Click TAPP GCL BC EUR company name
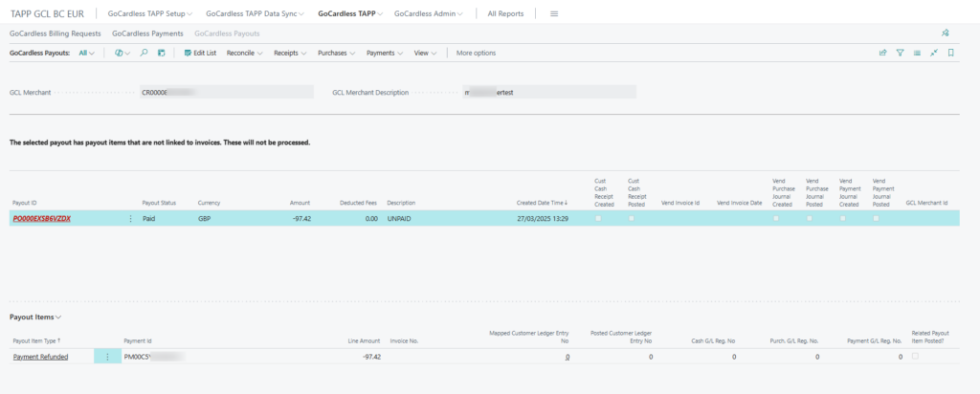980x394 pixels. (48, 13)
